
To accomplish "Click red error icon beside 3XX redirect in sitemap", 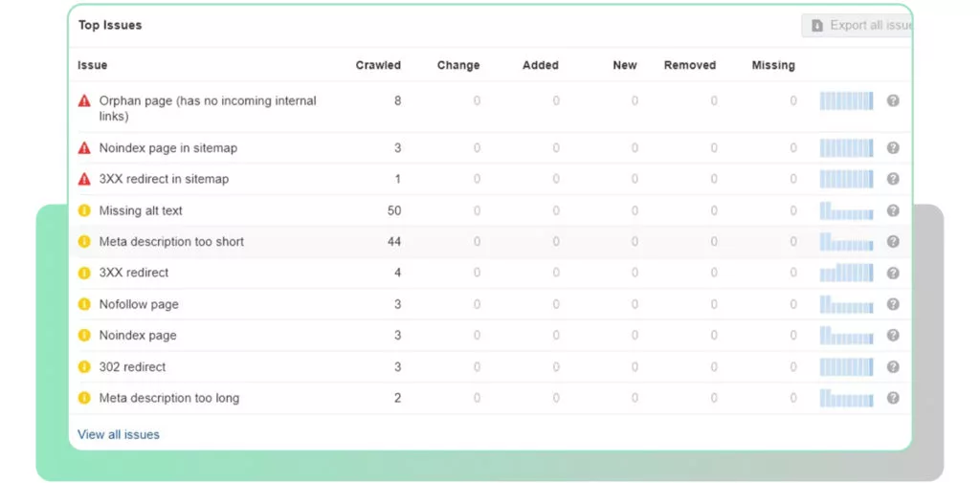I will pos(84,179).
